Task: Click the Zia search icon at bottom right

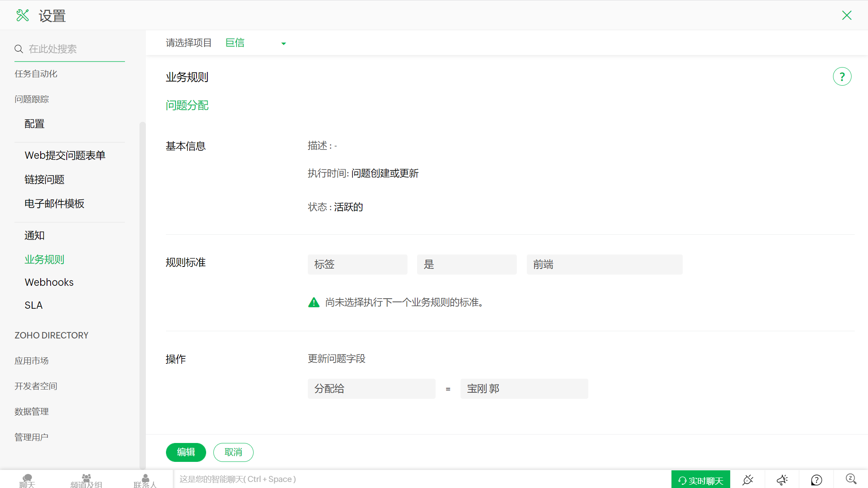Action: [851, 479]
